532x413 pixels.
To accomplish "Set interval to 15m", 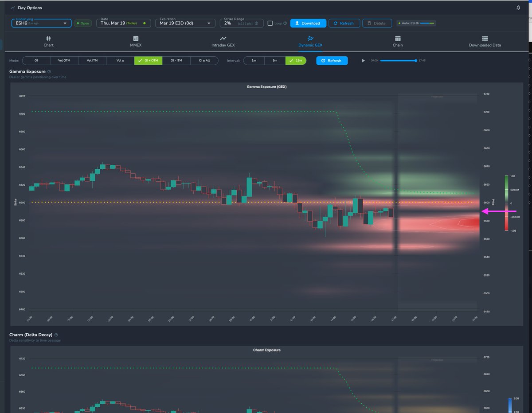I will (x=296, y=61).
